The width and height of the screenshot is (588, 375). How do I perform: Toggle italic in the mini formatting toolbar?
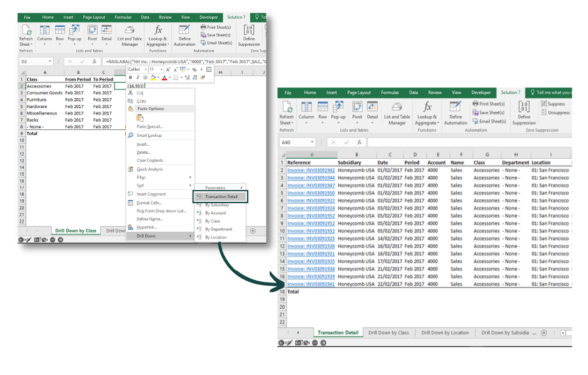138,77
